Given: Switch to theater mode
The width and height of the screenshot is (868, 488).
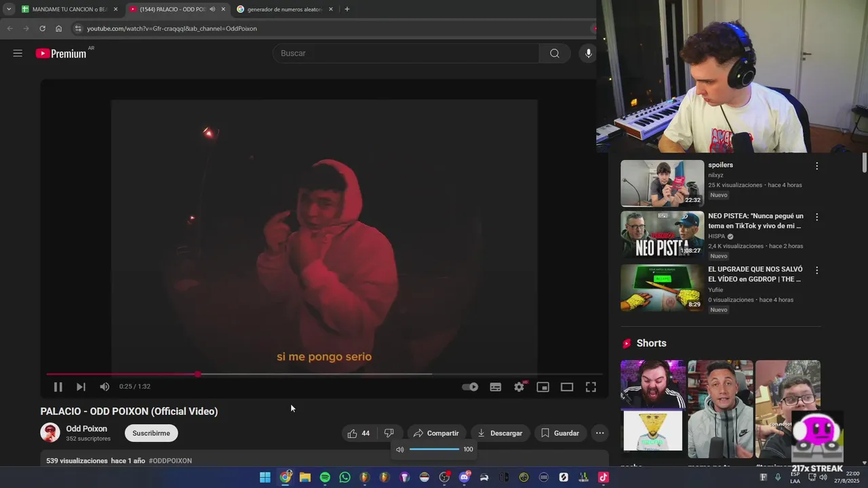Looking at the screenshot, I should (567, 387).
